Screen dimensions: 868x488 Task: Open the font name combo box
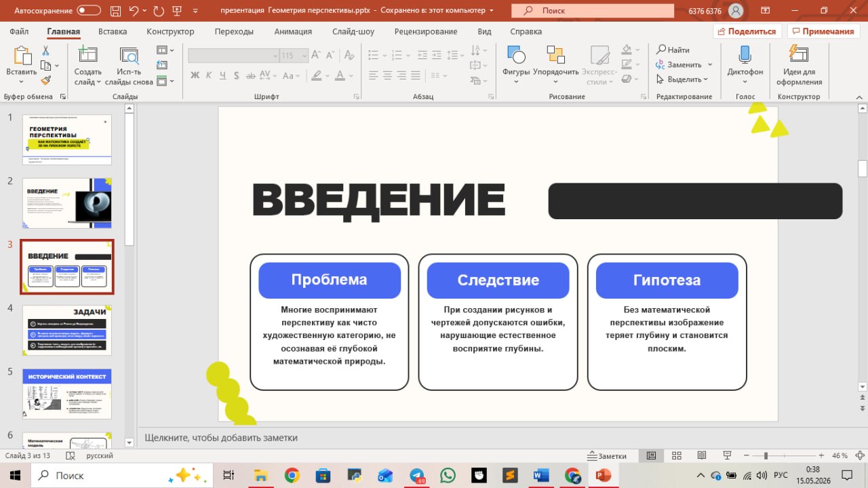click(x=233, y=56)
